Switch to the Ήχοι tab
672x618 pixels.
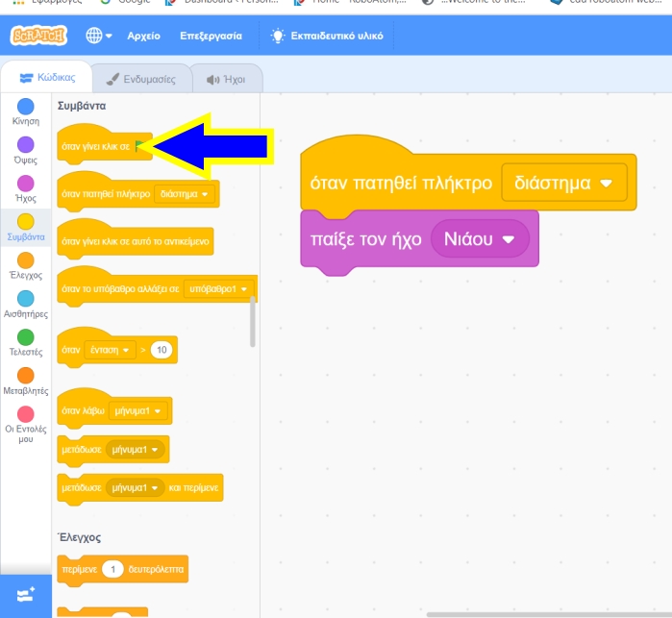(227, 79)
